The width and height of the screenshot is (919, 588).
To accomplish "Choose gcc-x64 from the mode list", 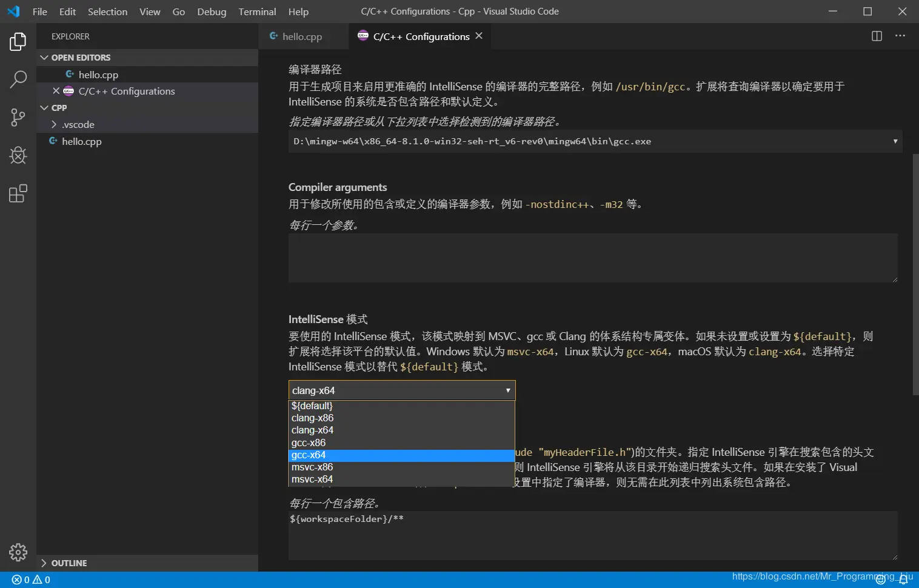I will pos(401,455).
